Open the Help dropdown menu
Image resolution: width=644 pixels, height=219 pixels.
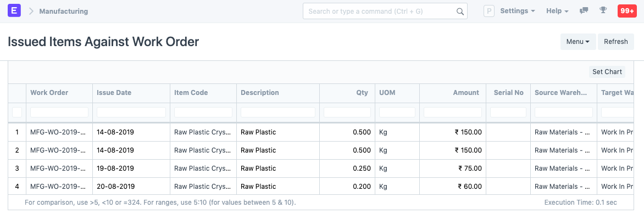point(557,11)
